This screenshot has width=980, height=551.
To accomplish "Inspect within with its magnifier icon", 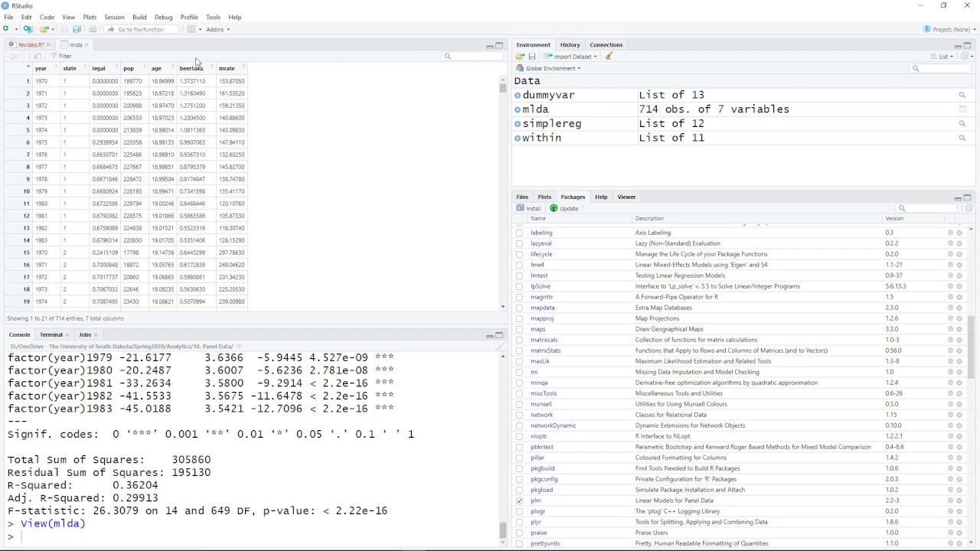I will pyautogui.click(x=962, y=138).
